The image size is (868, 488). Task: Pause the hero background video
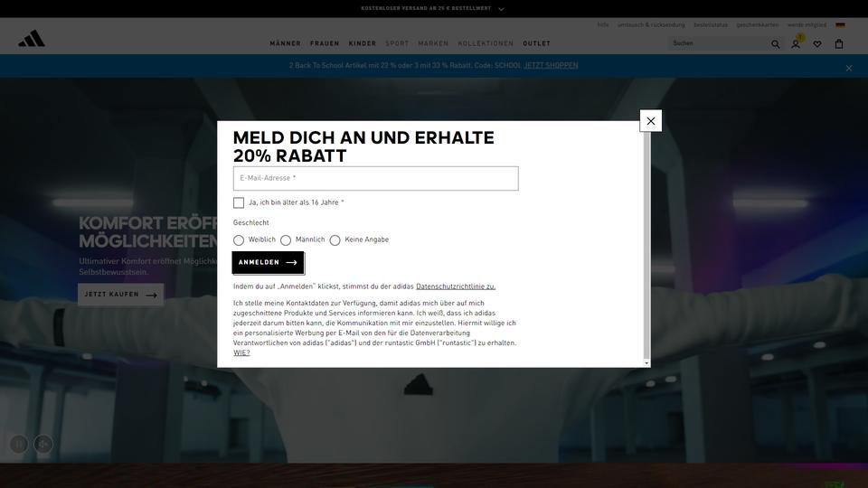[x=19, y=444]
